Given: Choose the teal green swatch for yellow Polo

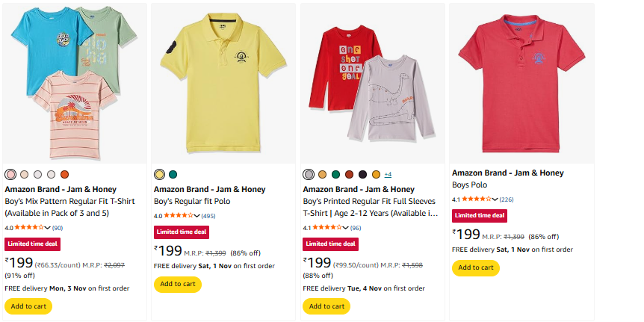Looking at the screenshot, I should click(173, 174).
